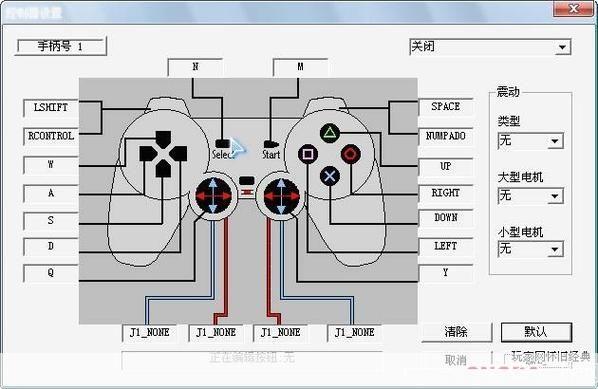This screenshot has width=598, height=389.
Task: Click the LSHIFT key mapping field
Action: (51, 108)
